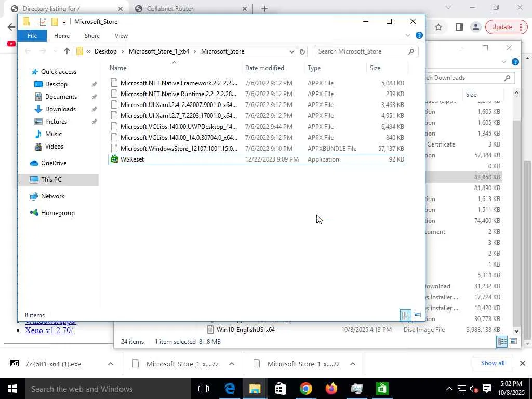The width and height of the screenshot is (532, 399).
Task: Open Documents in the navigation pane
Action: 61,97
